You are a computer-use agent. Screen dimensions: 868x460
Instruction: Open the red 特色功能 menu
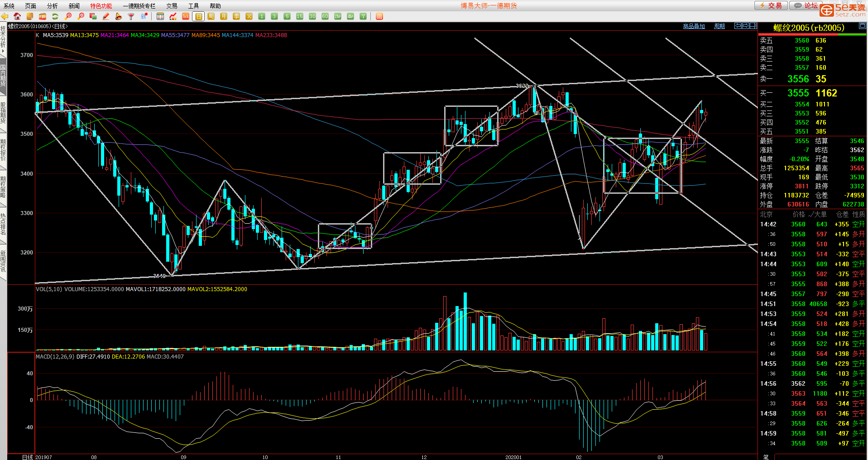(x=101, y=6)
